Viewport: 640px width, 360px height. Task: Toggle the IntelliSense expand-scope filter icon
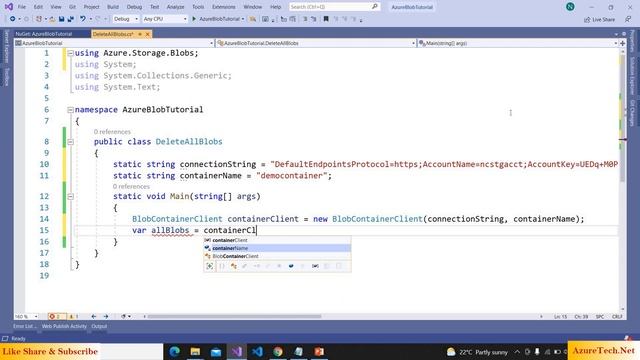[x=209, y=266]
